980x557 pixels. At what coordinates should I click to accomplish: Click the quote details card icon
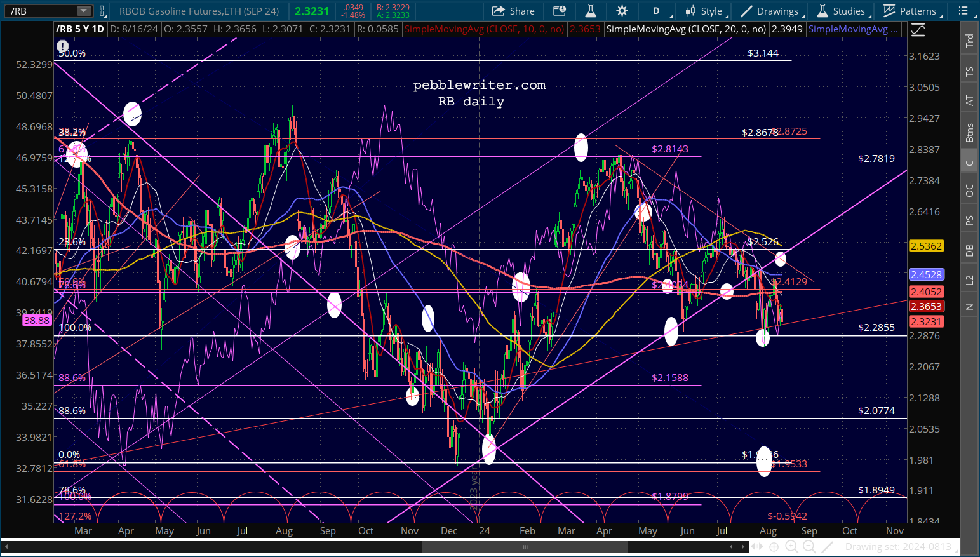pyautogui.click(x=559, y=11)
